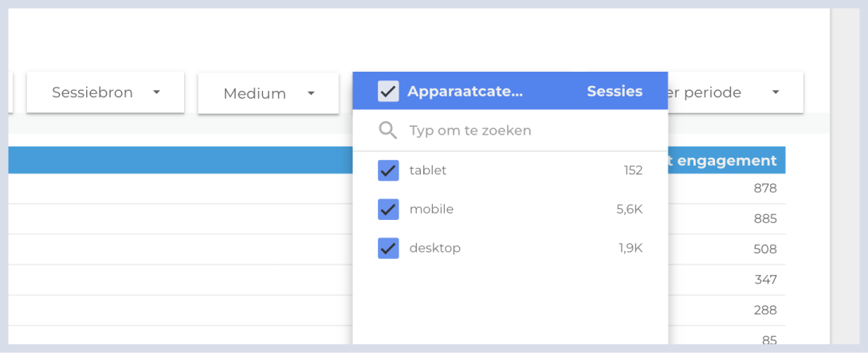868x353 pixels.
Task: Open the periode dropdown arrow
Action: point(776,92)
